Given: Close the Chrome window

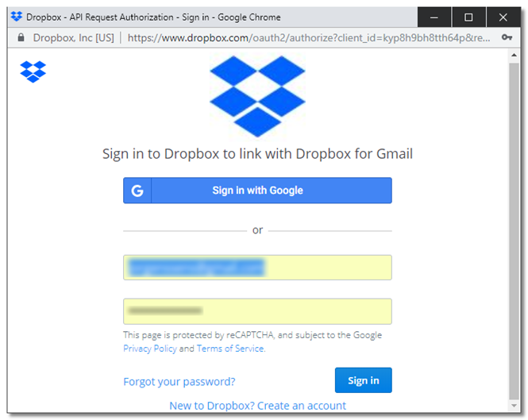Looking at the screenshot, I should click(503, 17).
